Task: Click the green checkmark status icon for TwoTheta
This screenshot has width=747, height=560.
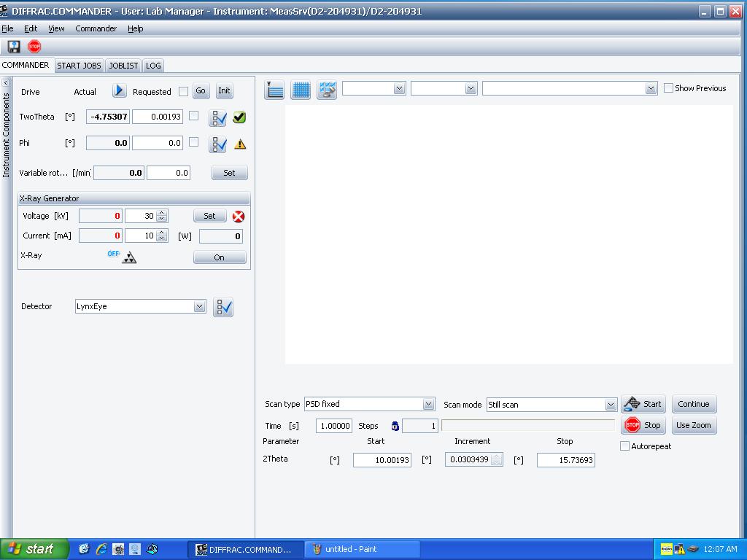Action: (239, 115)
